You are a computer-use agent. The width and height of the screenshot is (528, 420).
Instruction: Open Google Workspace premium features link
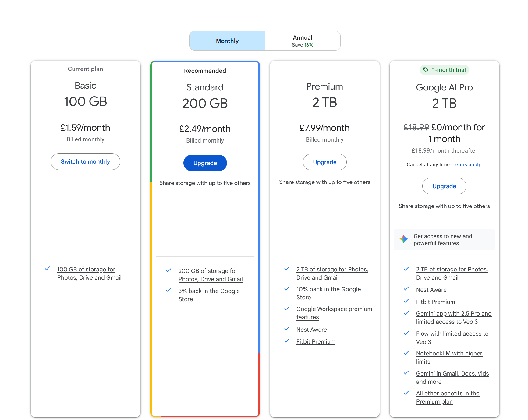point(334,313)
